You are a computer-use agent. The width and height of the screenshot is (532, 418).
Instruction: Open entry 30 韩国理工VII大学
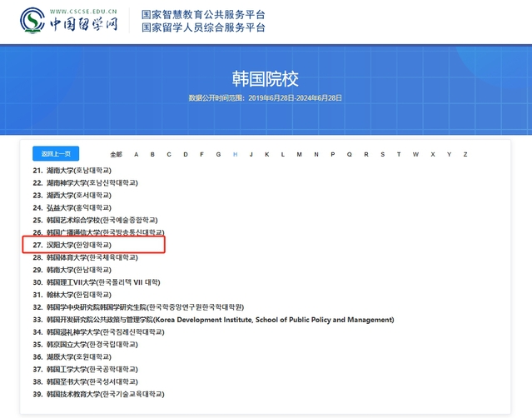[97, 282]
